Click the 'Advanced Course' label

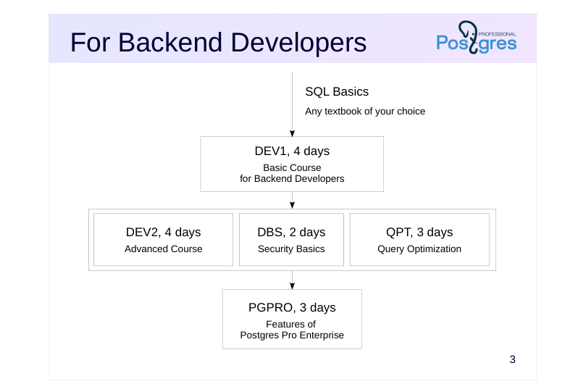click(x=163, y=249)
